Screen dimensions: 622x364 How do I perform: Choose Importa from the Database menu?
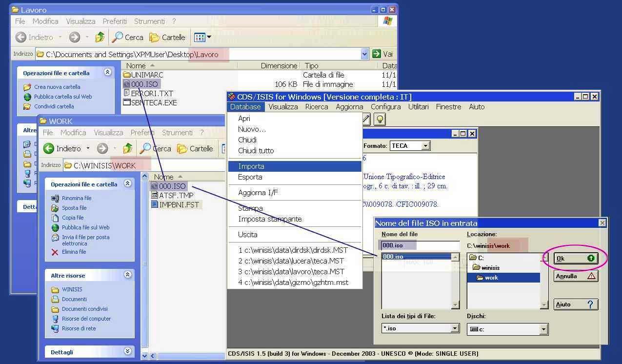pos(295,166)
